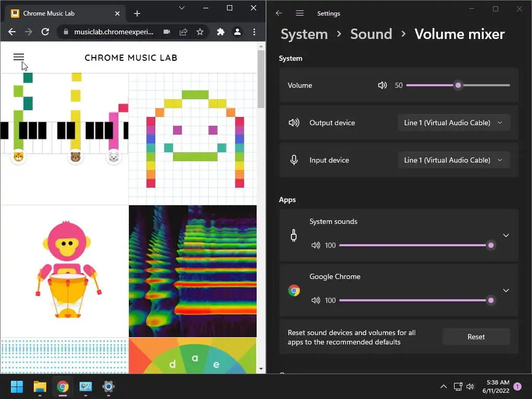Click Google Chrome icon in taskbar

click(x=63, y=387)
